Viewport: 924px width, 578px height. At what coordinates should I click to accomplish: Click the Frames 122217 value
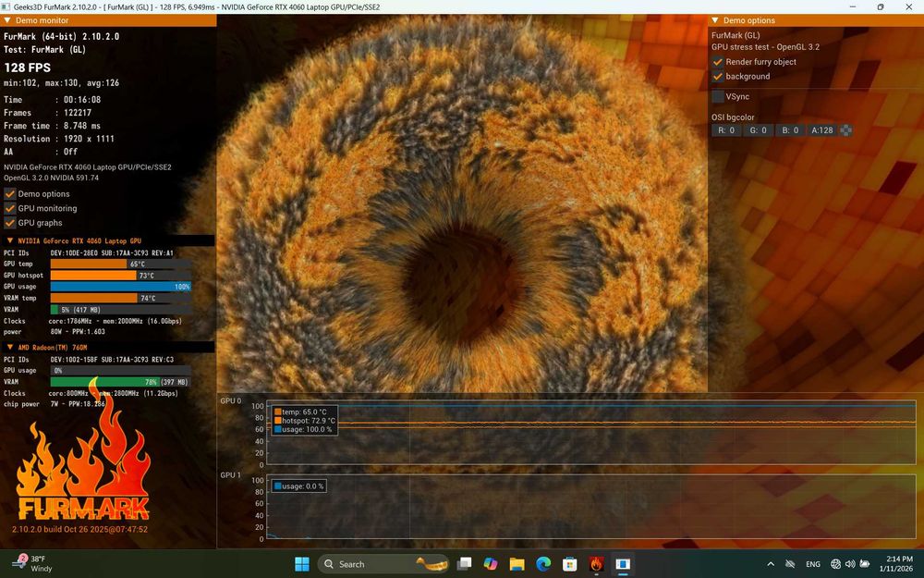(78, 113)
